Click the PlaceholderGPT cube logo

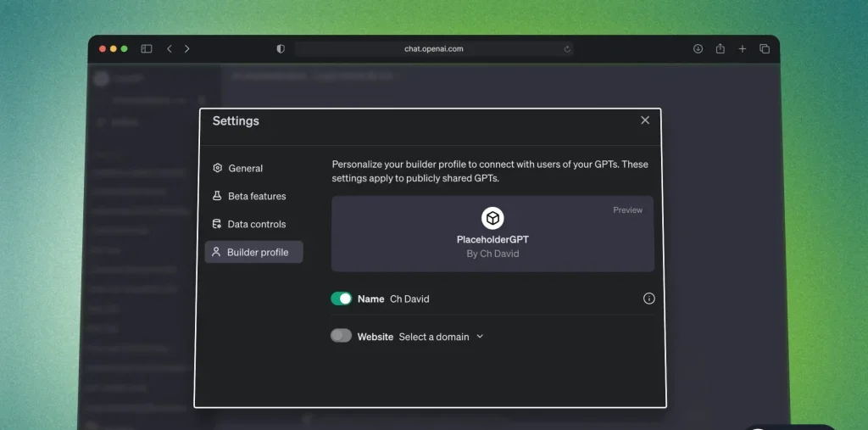pyautogui.click(x=492, y=219)
